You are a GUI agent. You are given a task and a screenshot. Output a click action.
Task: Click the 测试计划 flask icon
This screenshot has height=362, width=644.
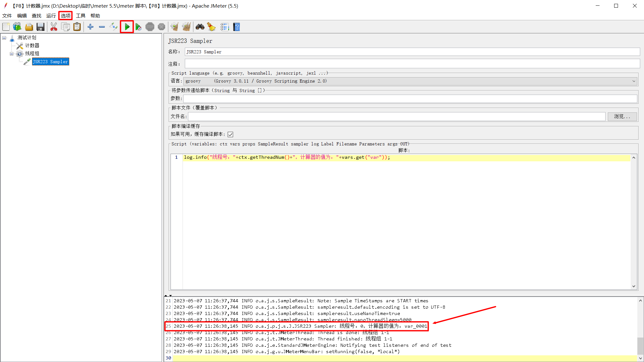(12, 38)
